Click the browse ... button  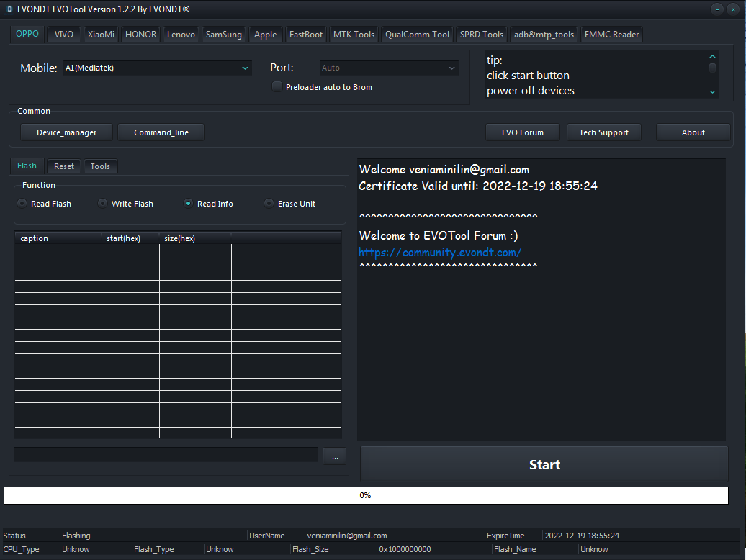(x=335, y=457)
